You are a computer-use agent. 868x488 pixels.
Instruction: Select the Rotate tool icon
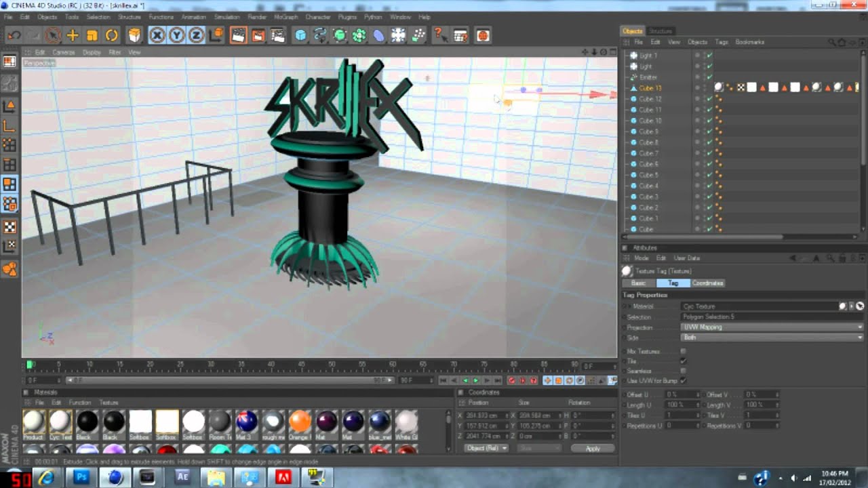coord(112,35)
